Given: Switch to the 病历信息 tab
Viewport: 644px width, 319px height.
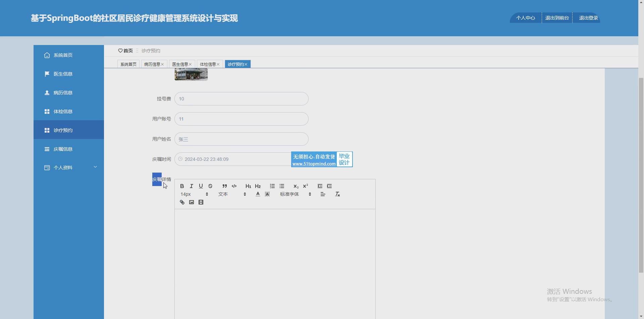Looking at the screenshot, I should click(x=152, y=64).
